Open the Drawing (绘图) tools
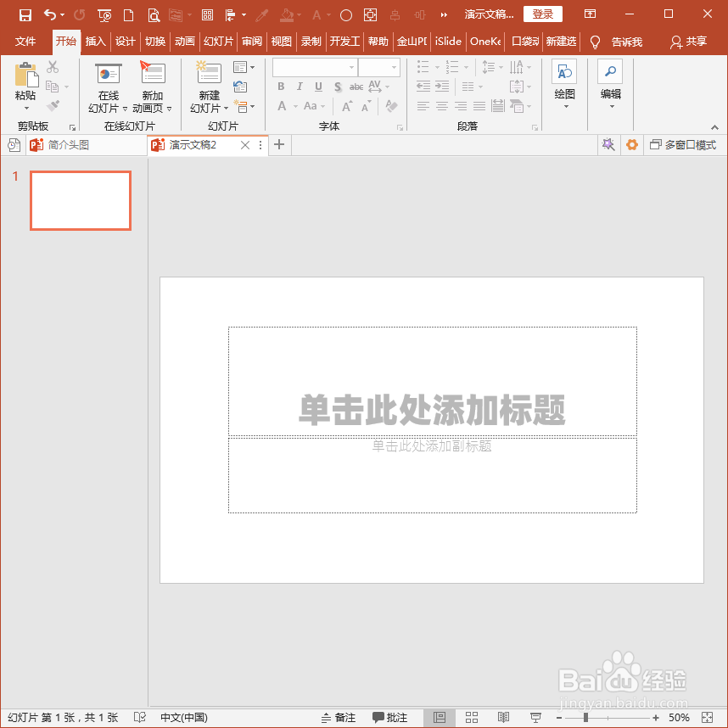 pos(564,85)
